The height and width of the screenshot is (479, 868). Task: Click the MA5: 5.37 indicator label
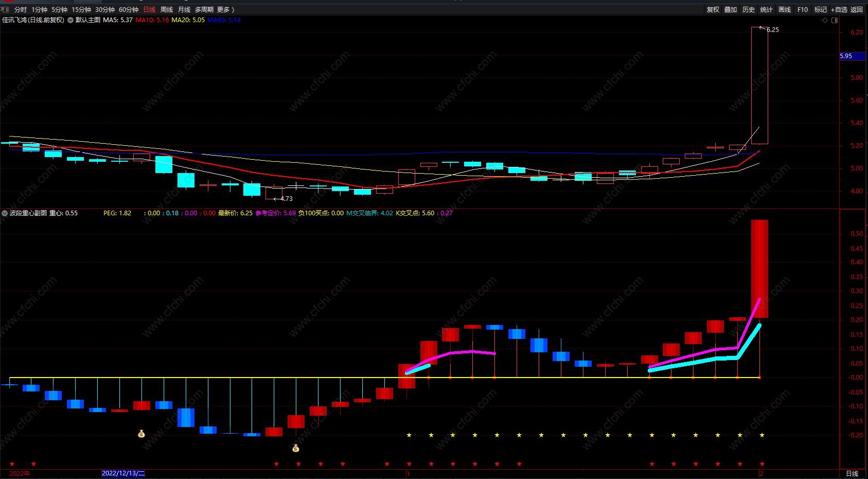click(x=118, y=20)
